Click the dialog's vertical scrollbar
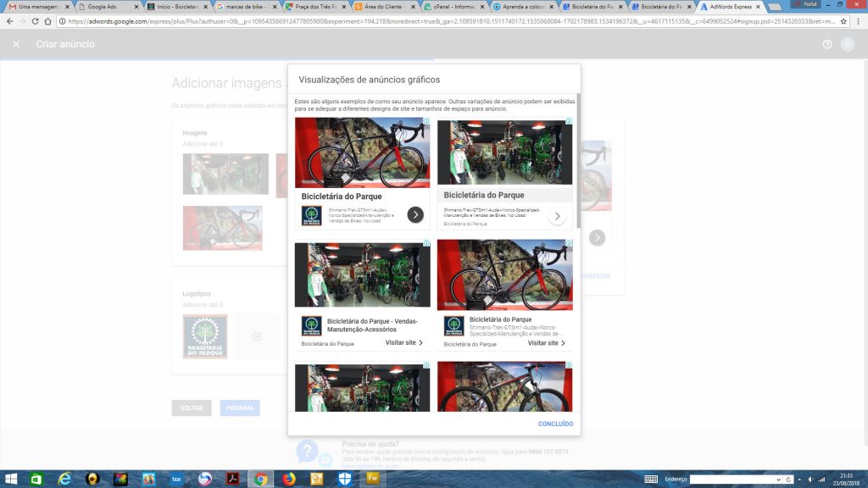The image size is (868, 488). 578,160
